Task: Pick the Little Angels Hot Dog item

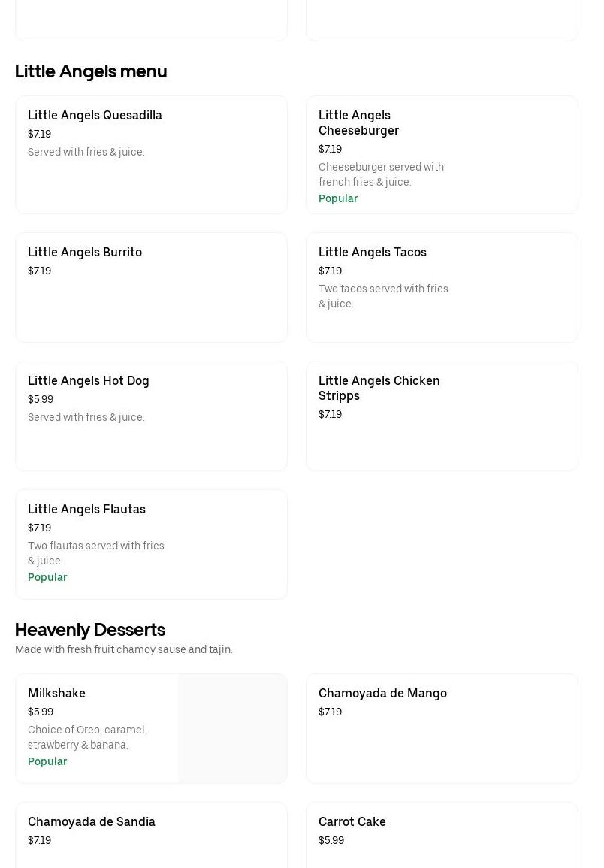Action: point(89,381)
